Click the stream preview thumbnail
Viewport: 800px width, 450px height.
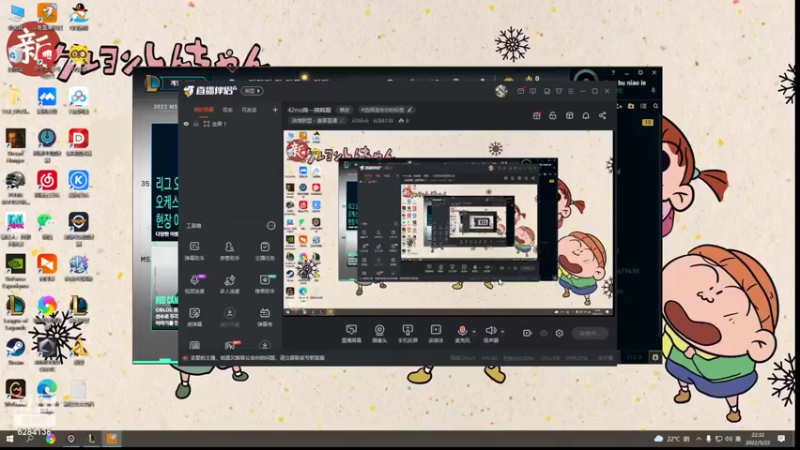pos(448,223)
